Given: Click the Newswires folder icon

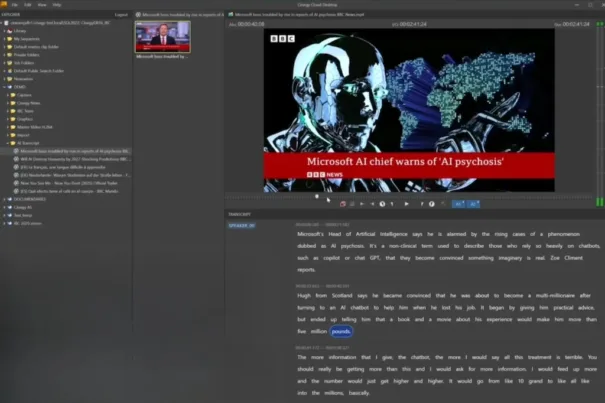Looking at the screenshot, I should pos(10,79).
